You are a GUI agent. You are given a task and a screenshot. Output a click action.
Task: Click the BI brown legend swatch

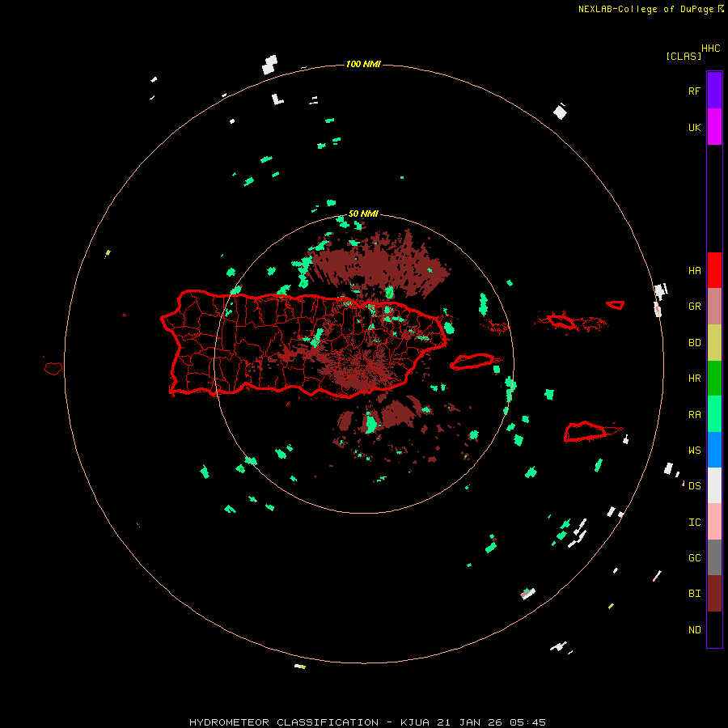(714, 594)
